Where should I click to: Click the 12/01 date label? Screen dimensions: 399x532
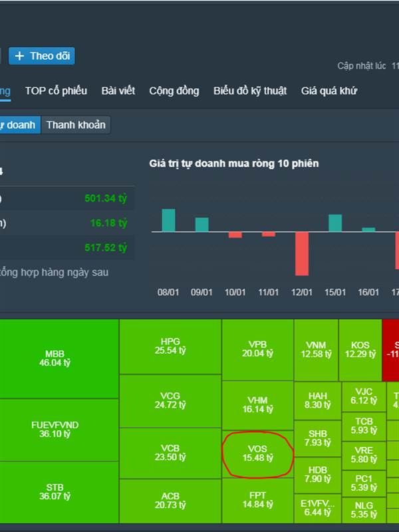pyautogui.click(x=302, y=292)
